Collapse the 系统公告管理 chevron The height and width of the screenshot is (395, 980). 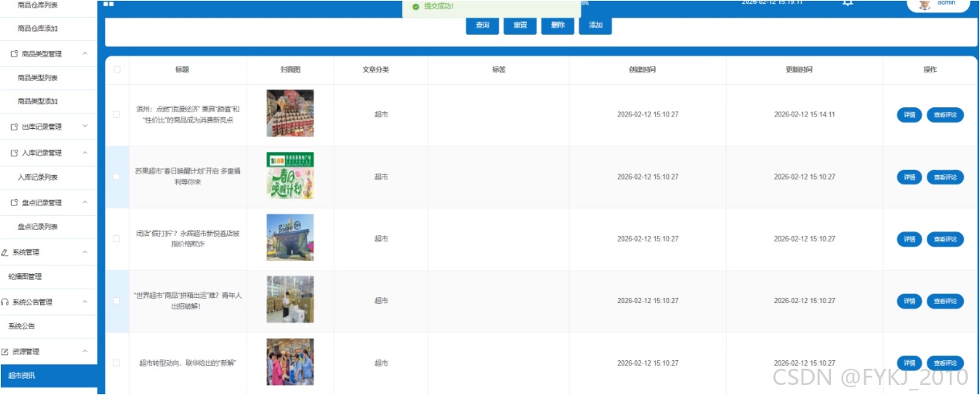[x=84, y=302]
